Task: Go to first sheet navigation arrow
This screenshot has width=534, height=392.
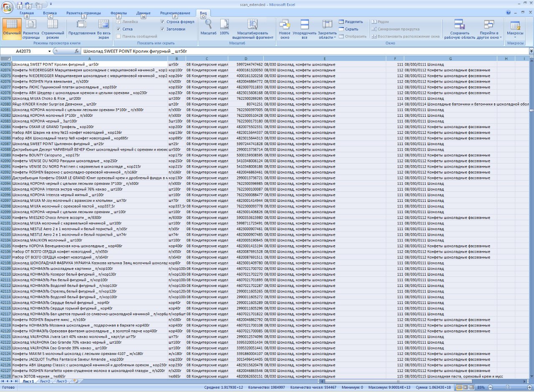Action: coord(3,381)
